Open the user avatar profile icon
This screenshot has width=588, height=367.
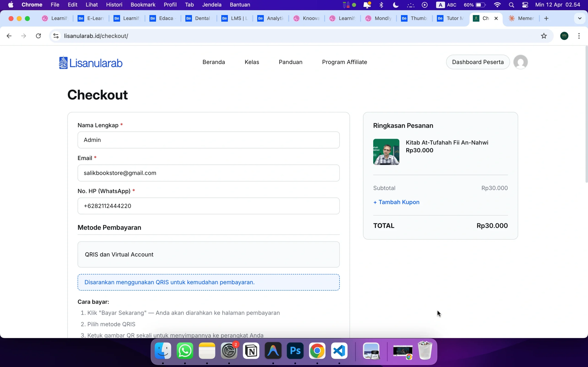[520, 62]
